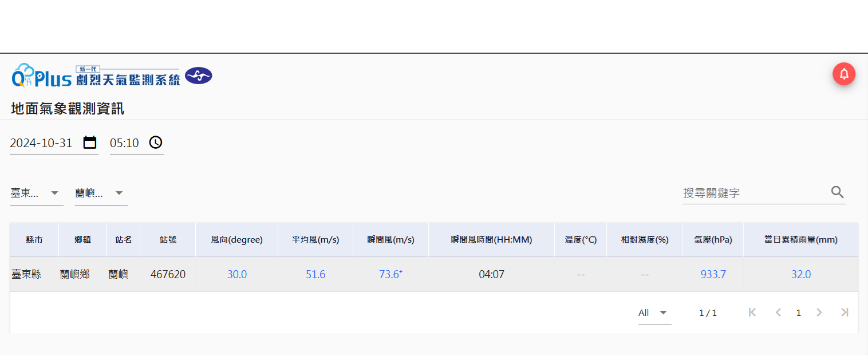Open the calendar date picker icon
Viewport: 868px width, 364px height.
coord(90,143)
